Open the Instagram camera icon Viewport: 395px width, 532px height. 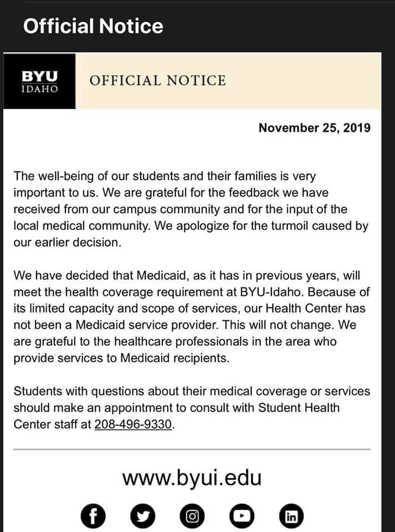click(x=193, y=516)
